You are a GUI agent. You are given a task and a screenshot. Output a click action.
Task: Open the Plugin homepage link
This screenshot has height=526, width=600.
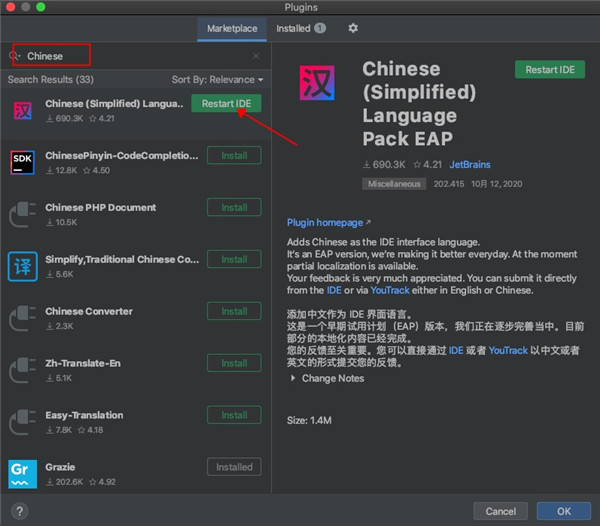point(328,222)
